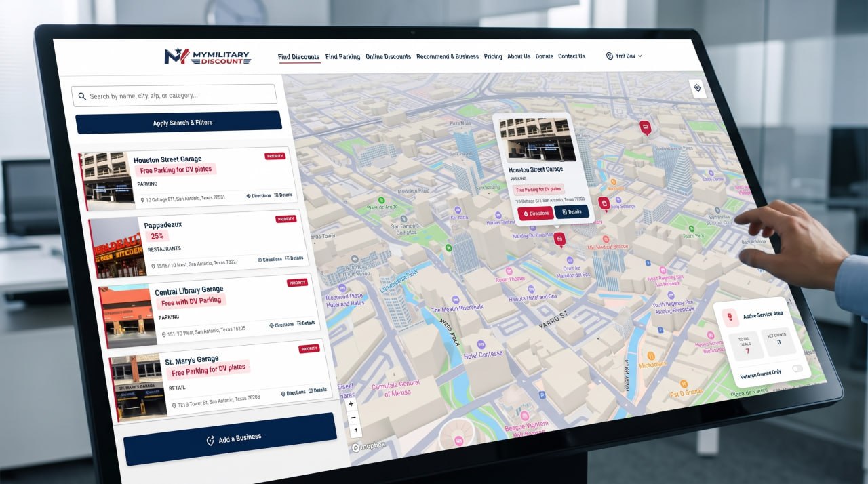Click Houston Street Garage list thumbnail

[x=106, y=181]
